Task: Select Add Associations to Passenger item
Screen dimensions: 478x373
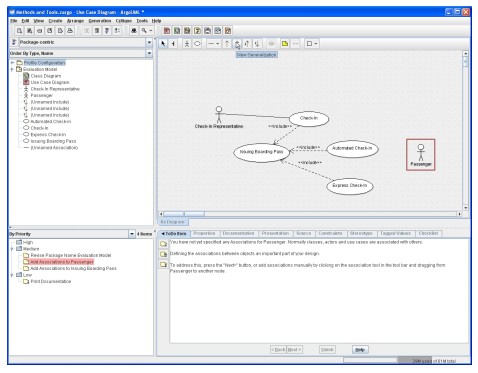Action: (x=62, y=262)
